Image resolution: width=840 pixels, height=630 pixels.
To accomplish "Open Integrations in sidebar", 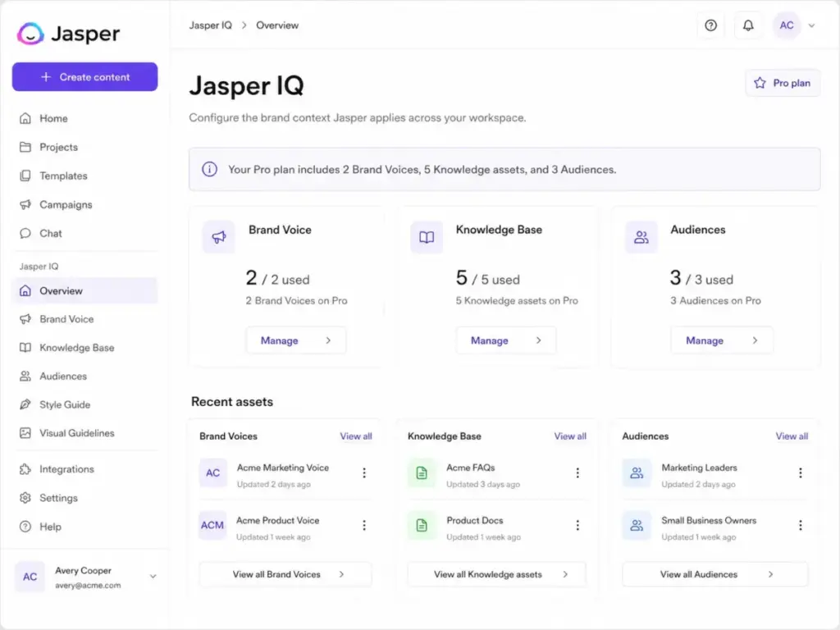I will (x=84, y=469).
